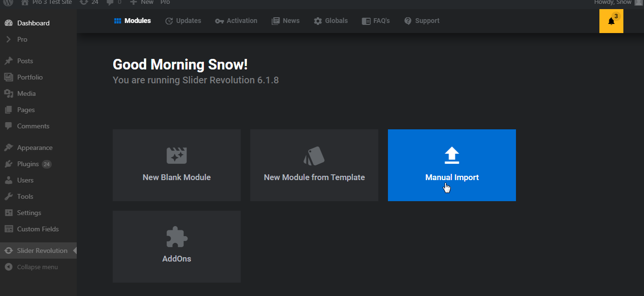Image resolution: width=644 pixels, height=296 pixels.
Task: Click the WordPress logo in admin bar
Action: [8, 2]
